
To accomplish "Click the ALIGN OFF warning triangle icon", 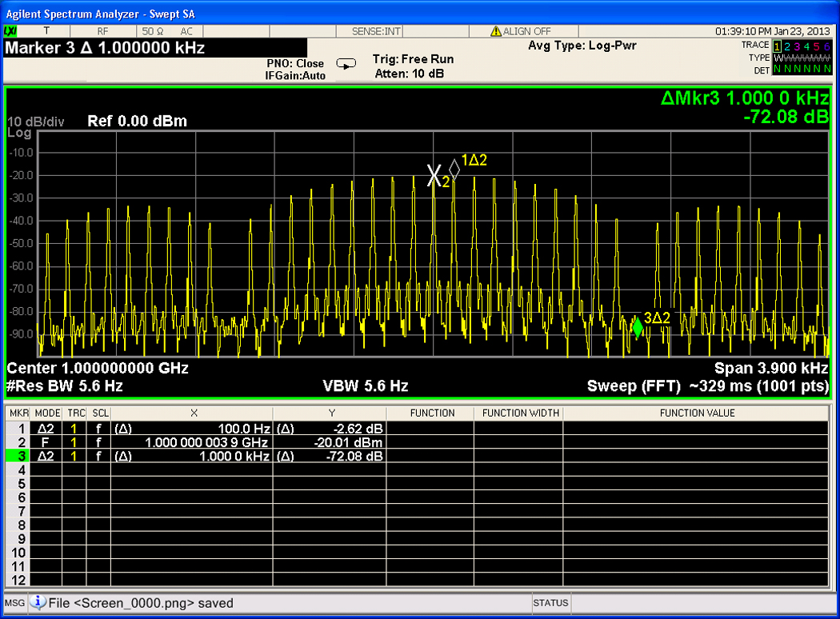I will click(496, 31).
